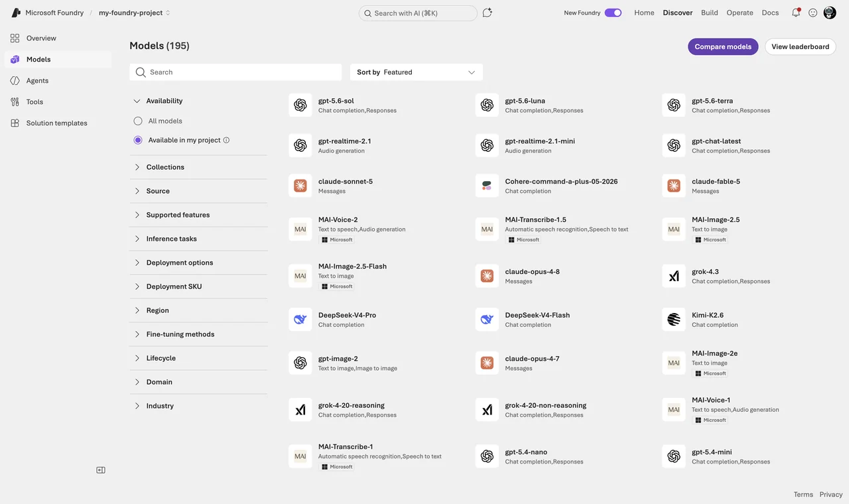Open the Build tab
The height and width of the screenshot is (504, 849).
pos(710,13)
